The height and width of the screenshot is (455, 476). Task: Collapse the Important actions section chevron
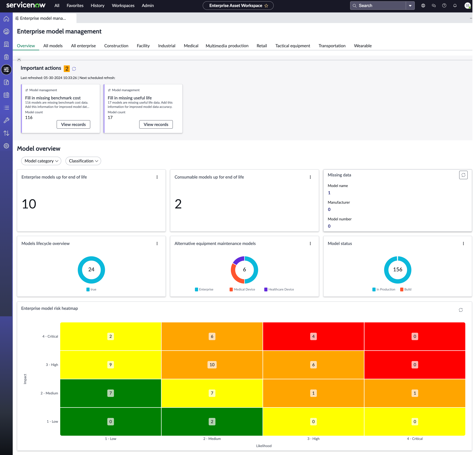[19, 60]
